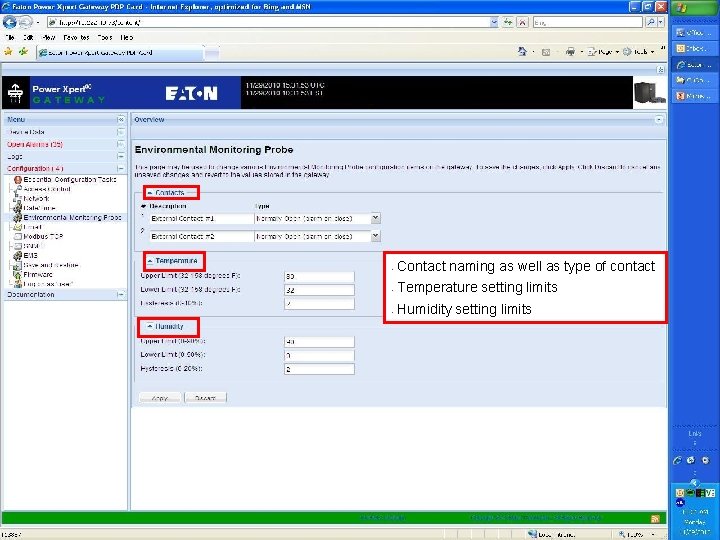Collapse the Menu panel with double-arrow
This screenshot has height=540, width=720.
pos(121,119)
